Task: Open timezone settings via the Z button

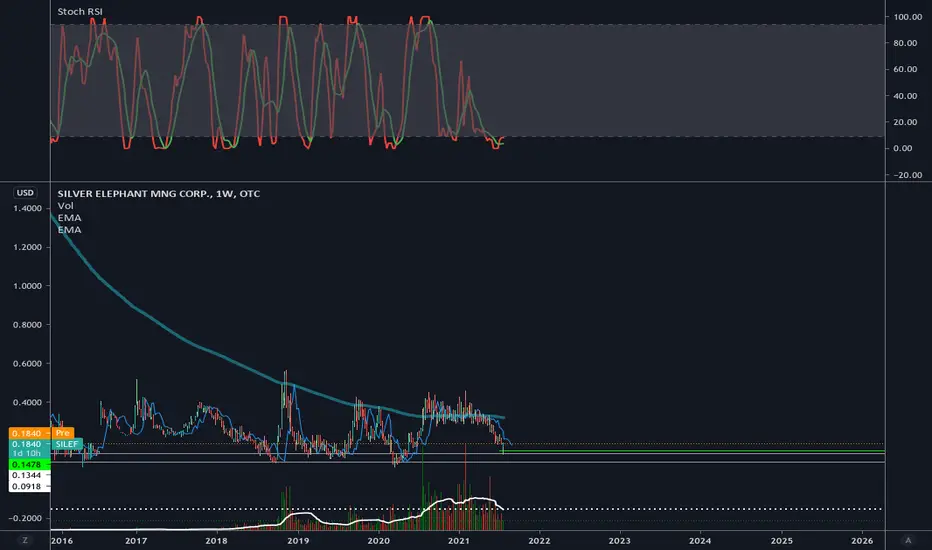Action: [25, 540]
